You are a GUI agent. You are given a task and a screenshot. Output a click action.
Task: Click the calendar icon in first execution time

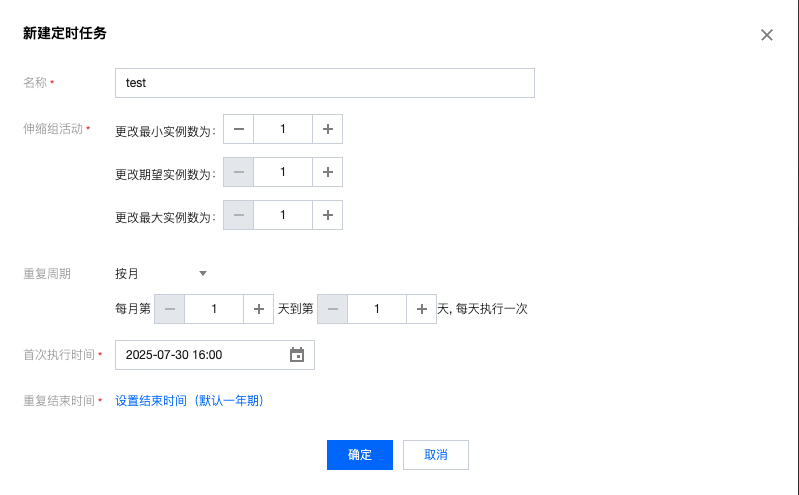click(296, 355)
